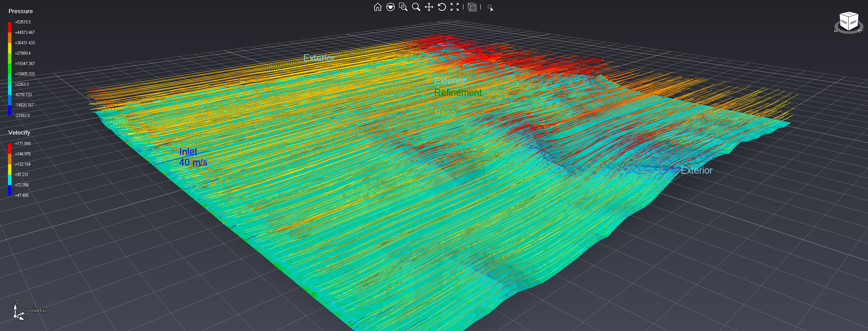The image size is (868, 331).
Task: Click the Inlet 40 m/s label
Action: [193, 157]
